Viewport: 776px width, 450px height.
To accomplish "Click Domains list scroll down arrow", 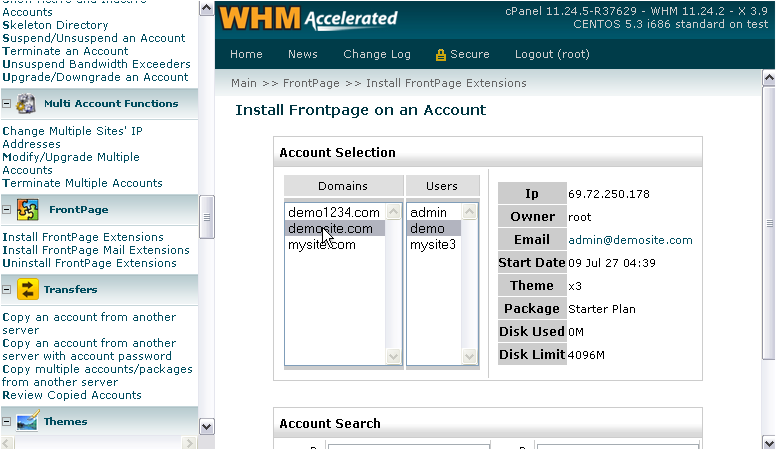I will [393, 356].
